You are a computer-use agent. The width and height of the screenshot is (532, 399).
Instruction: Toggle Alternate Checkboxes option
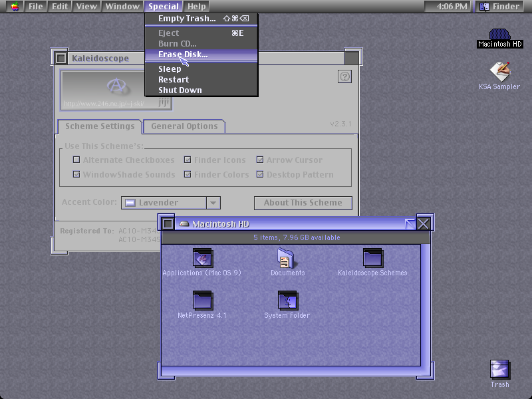point(76,160)
